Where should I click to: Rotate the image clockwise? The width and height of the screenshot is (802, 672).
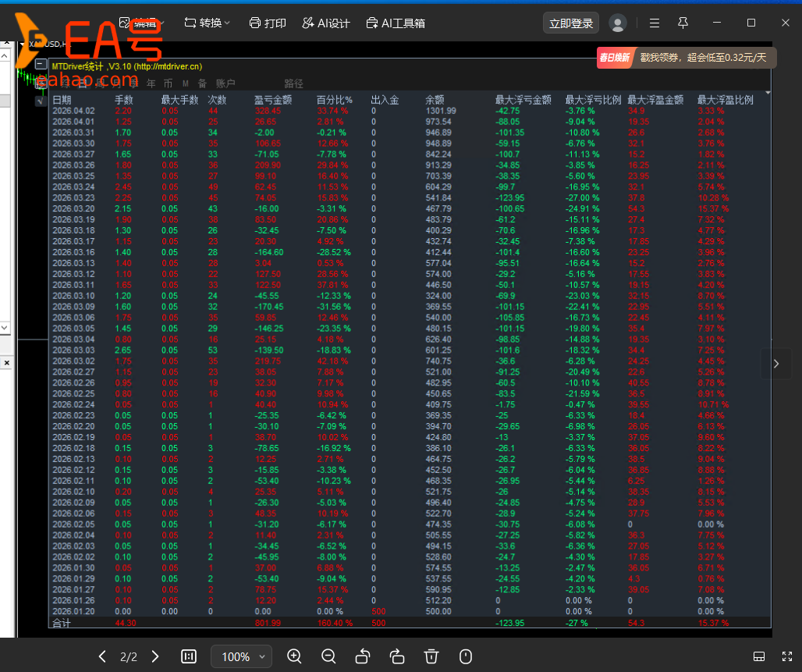pyautogui.click(x=397, y=656)
